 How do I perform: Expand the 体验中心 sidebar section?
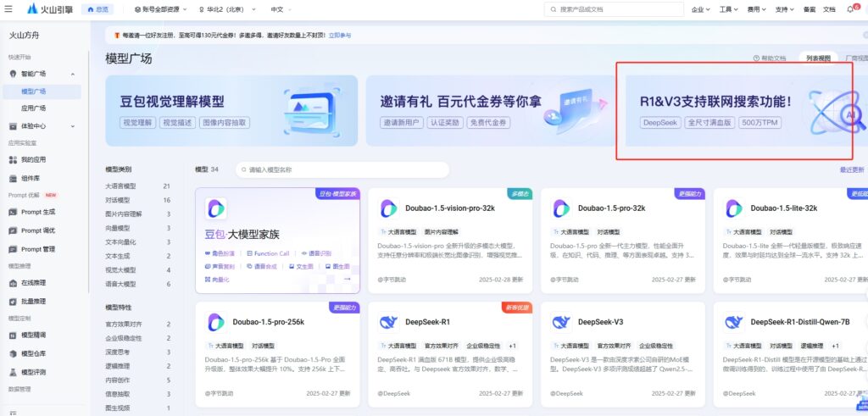[73, 126]
